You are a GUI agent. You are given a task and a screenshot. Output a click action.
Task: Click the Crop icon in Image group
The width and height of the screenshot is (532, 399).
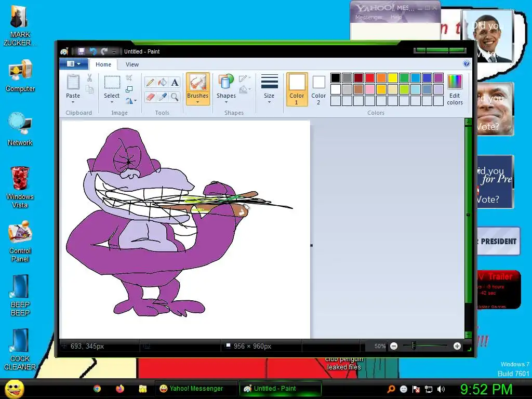pyautogui.click(x=129, y=78)
